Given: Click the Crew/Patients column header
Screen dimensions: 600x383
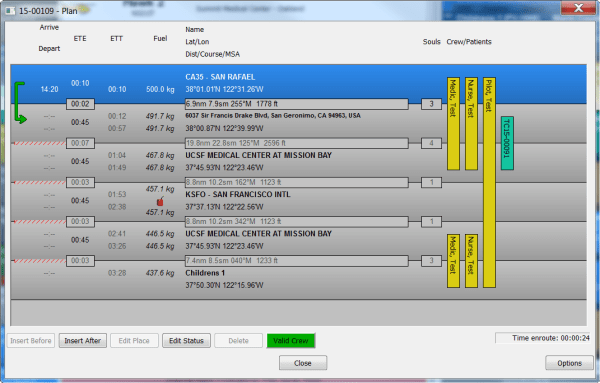Looking at the screenshot, I should (x=469, y=42).
